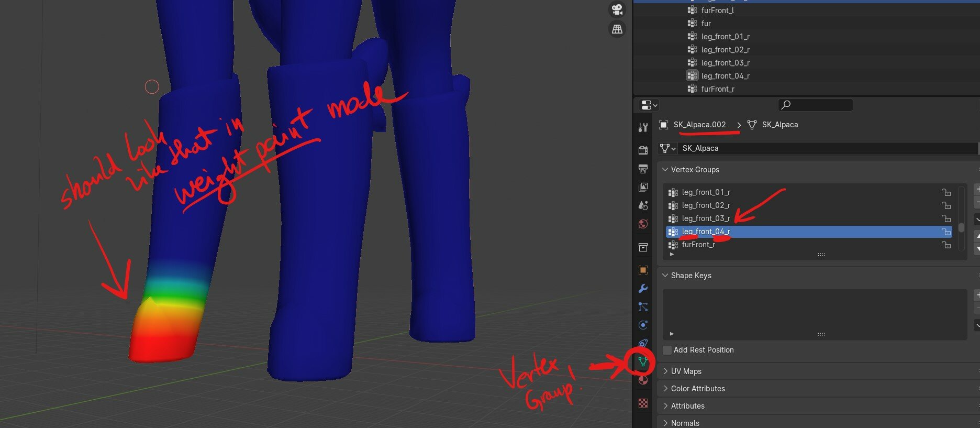Toggle lock on leg_front_01_r vertex group

[x=946, y=192]
